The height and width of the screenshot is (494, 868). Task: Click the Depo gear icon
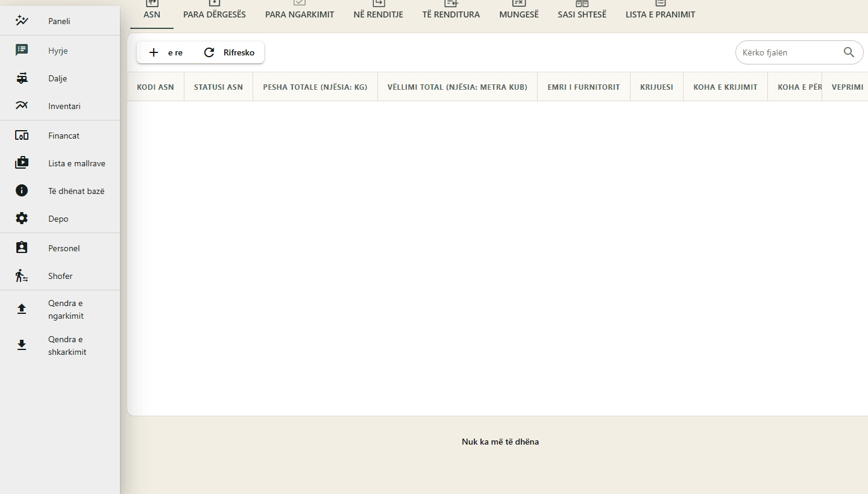coord(22,219)
